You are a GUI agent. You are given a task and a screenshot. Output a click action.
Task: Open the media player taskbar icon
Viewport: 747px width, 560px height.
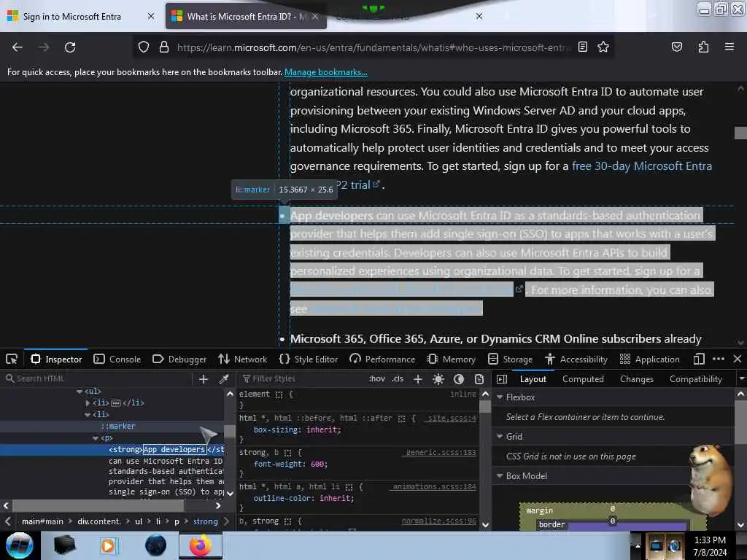coord(109,545)
